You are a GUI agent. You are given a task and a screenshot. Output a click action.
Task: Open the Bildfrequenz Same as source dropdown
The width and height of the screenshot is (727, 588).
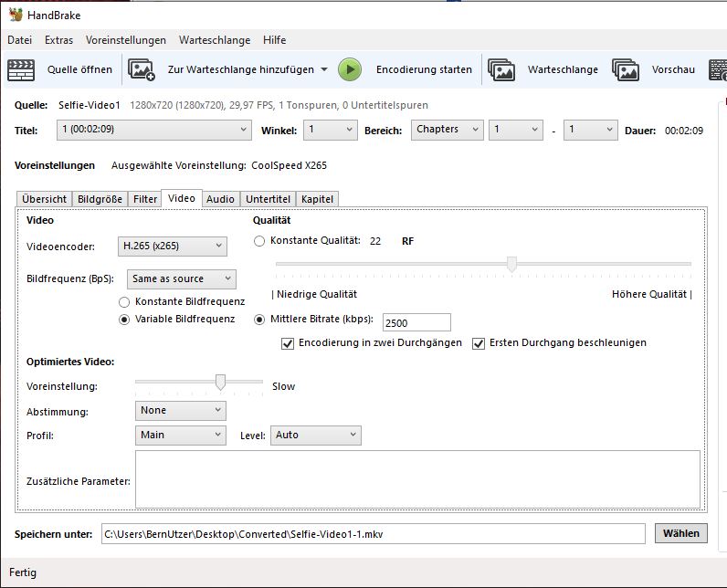click(181, 279)
